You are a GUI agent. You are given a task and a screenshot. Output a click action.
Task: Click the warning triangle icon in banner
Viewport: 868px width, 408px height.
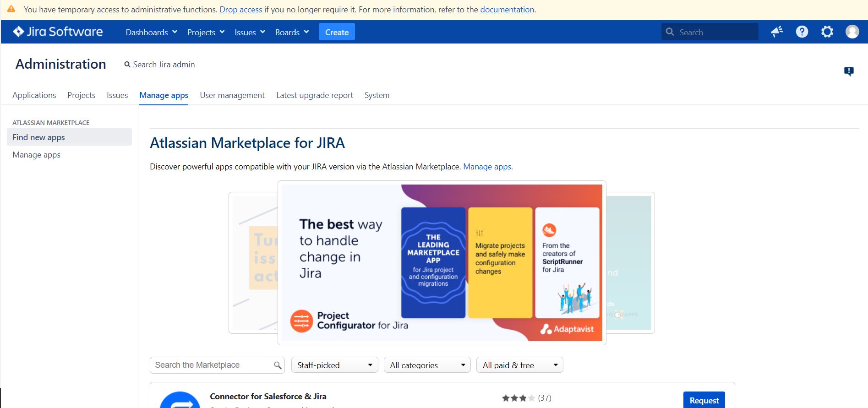[11, 9]
